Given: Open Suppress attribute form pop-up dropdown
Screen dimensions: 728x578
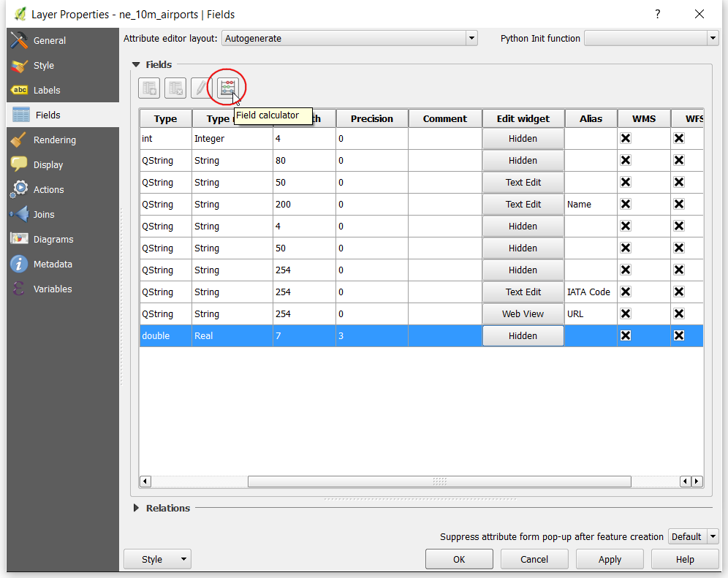Looking at the screenshot, I should 694,536.
